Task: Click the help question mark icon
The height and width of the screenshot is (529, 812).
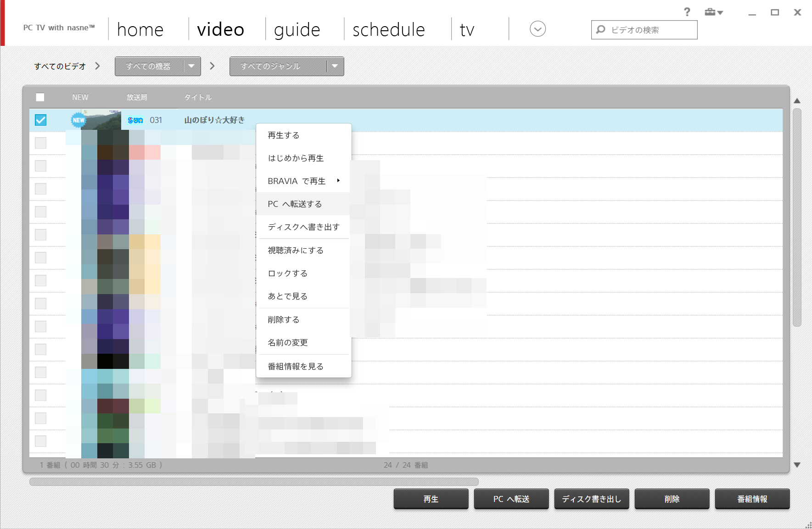Action: coord(687,12)
